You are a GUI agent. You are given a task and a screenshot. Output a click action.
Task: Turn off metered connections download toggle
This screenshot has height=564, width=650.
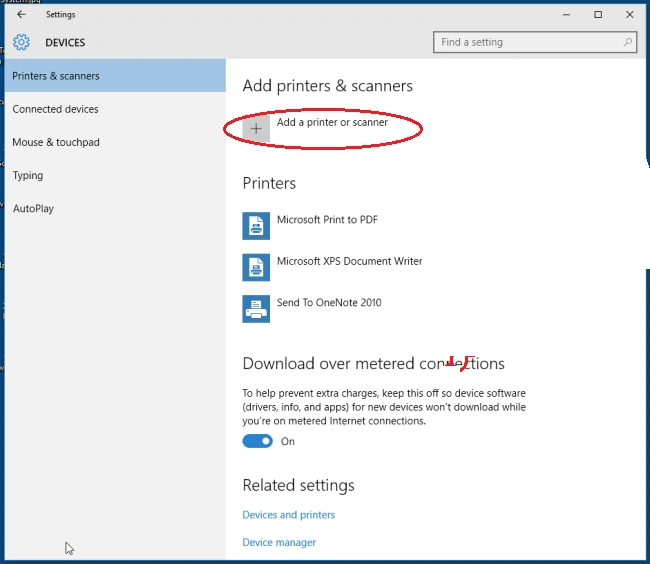click(257, 441)
